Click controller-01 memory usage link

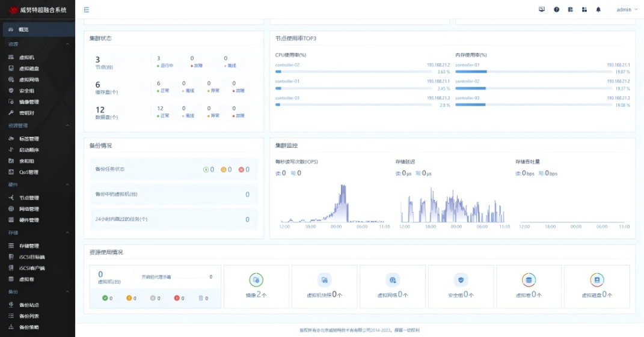pos(467,65)
